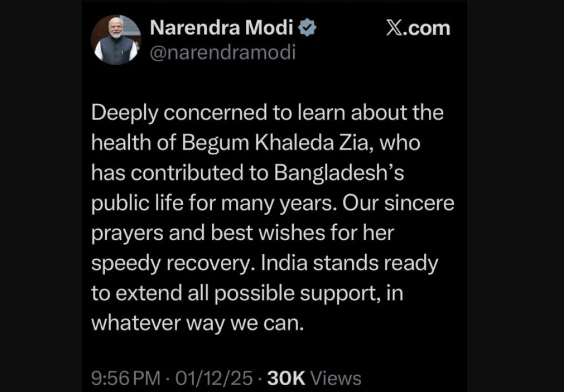
Task: Click the bold "30K" view count
Action: coord(286,378)
